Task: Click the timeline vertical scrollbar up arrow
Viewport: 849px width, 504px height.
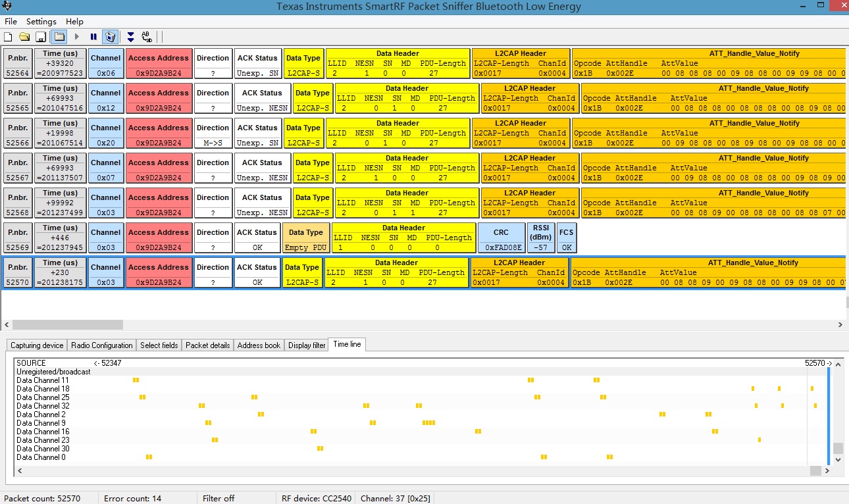Action: [x=838, y=363]
